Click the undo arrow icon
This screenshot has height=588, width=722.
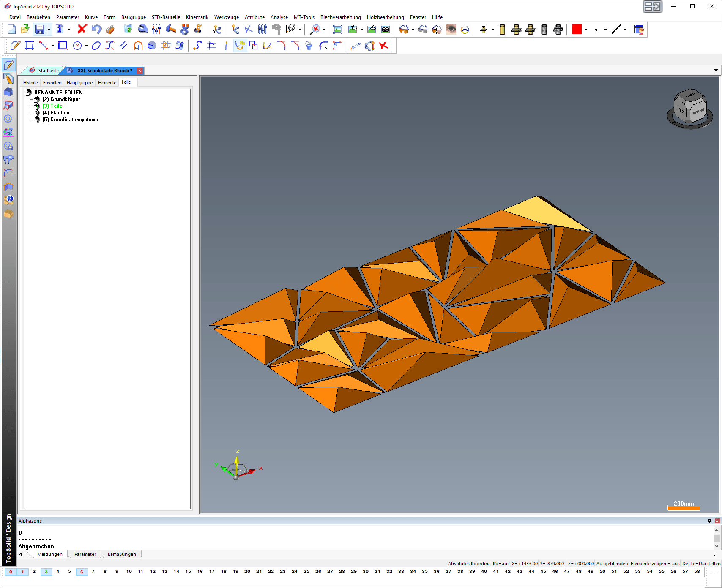pos(96,29)
